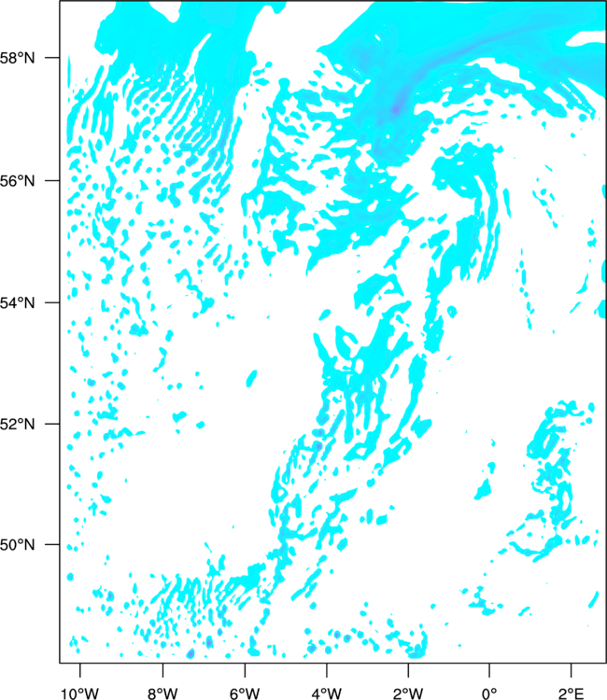Click the 6°W longitude label
Screen dimensions: 607x700
point(245,693)
